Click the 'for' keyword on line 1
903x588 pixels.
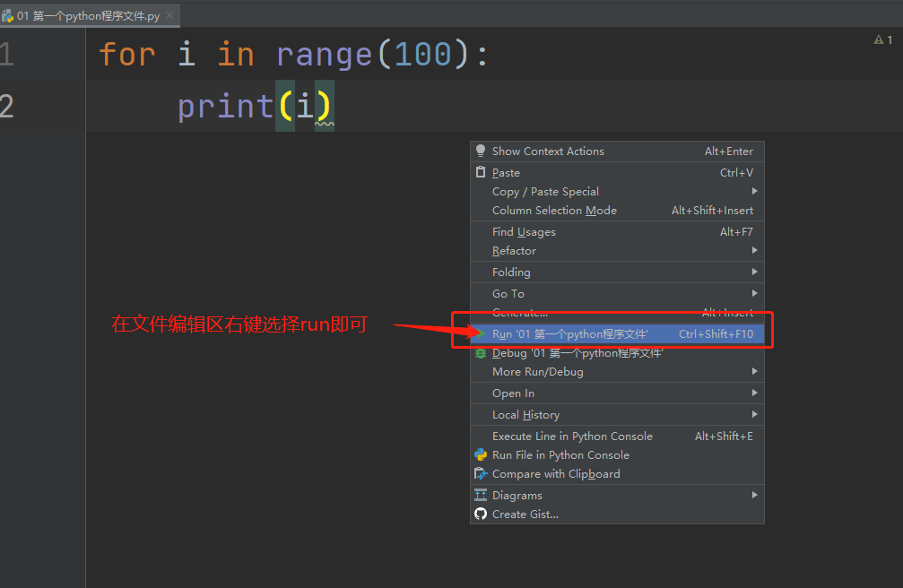(x=127, y=55)
